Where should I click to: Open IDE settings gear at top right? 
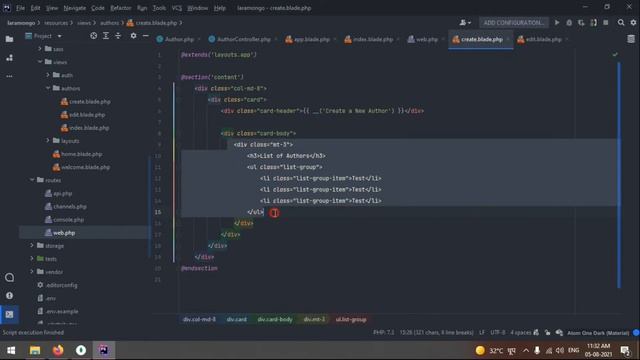click(633, 23)
